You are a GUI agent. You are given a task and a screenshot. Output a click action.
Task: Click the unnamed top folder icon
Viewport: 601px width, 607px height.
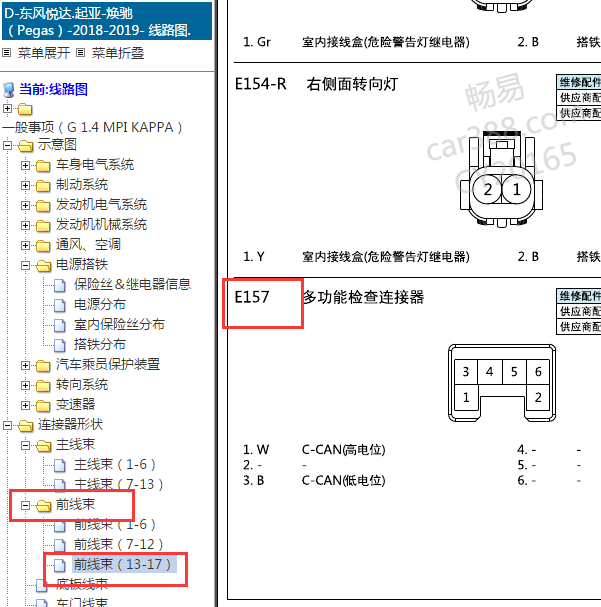[x=25, y=109]
